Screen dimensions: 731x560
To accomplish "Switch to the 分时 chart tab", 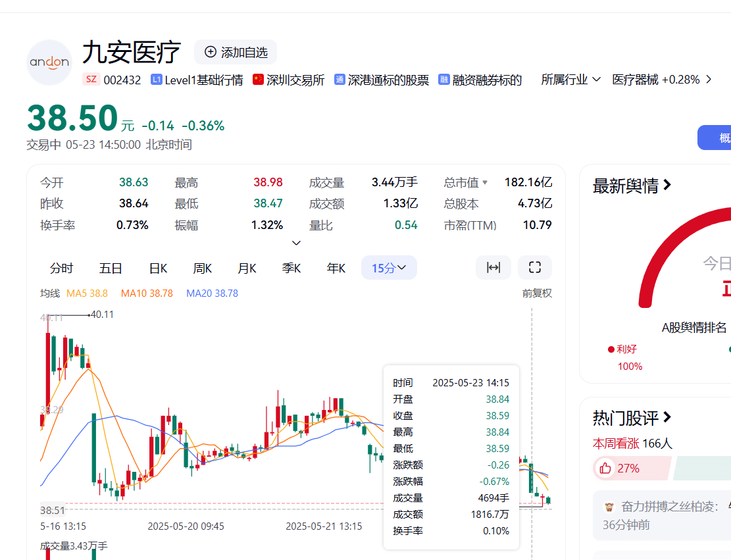I will pos(62,268).
